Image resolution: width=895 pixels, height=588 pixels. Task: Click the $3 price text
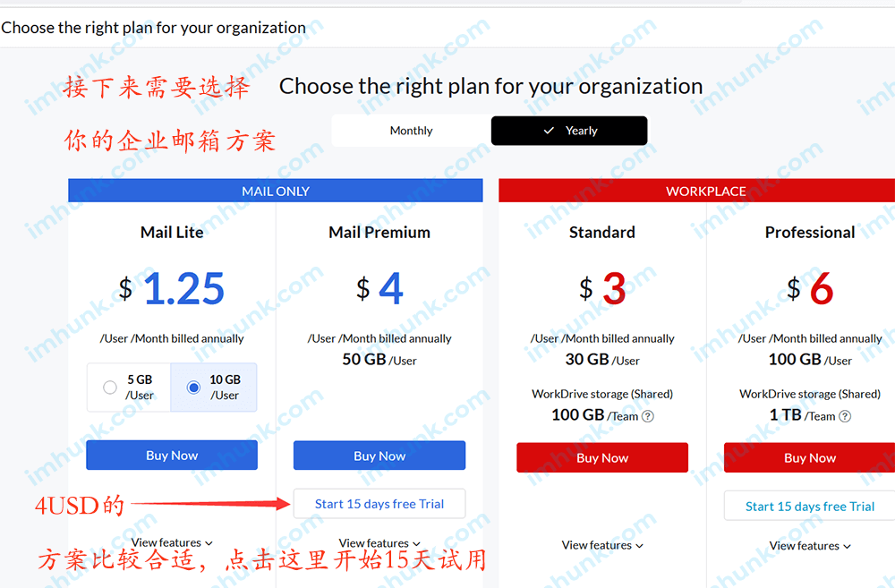[602, 288]
